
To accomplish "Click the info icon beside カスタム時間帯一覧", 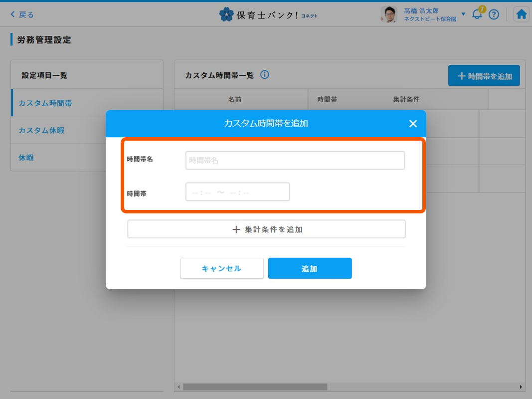I will [x=265, y=75].
